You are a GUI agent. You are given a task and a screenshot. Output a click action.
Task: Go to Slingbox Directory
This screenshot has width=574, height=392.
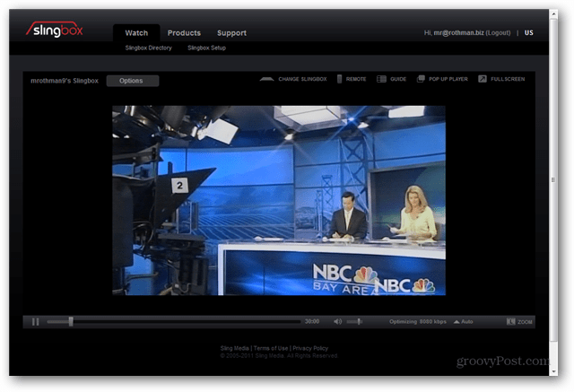click(x=148, y=48)
